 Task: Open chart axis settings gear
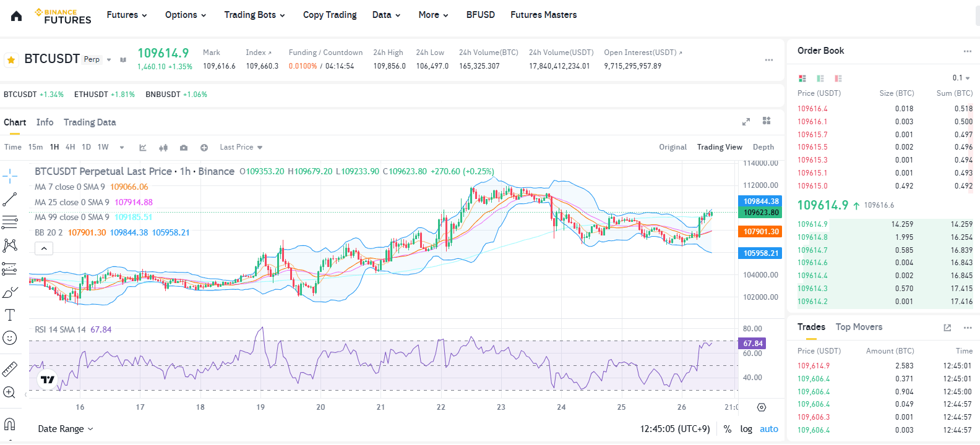pos(762,407)
